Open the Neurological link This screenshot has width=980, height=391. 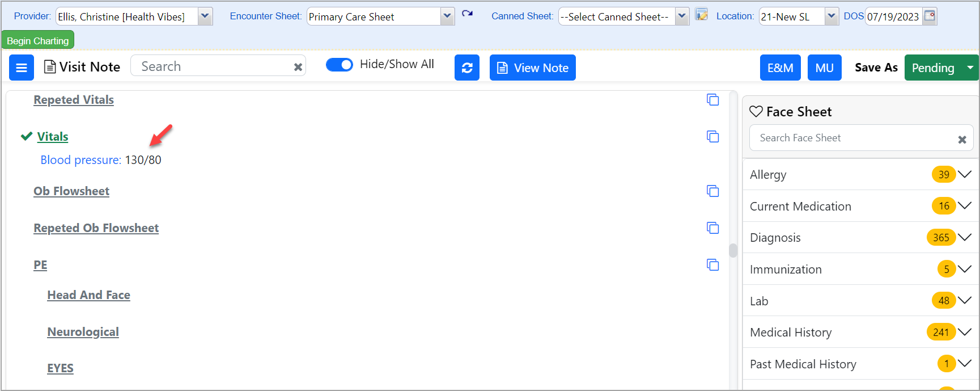tap(83, 332)
